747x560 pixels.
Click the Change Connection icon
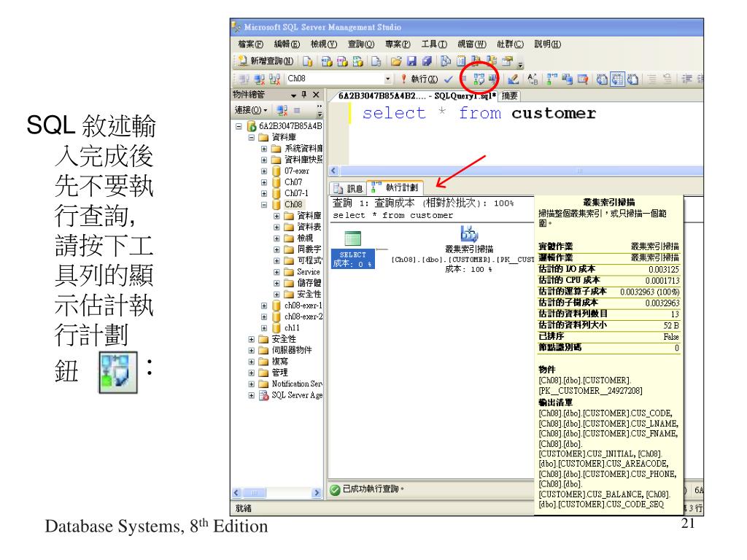(274, 79)
